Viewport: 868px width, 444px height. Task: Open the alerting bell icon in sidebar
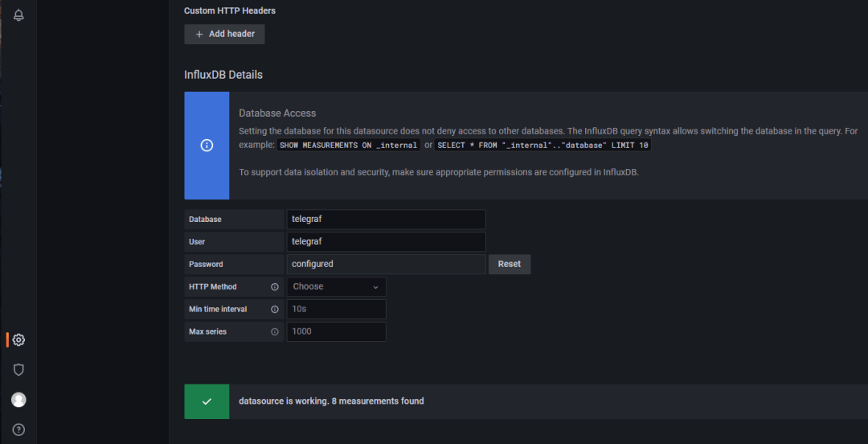18,15
